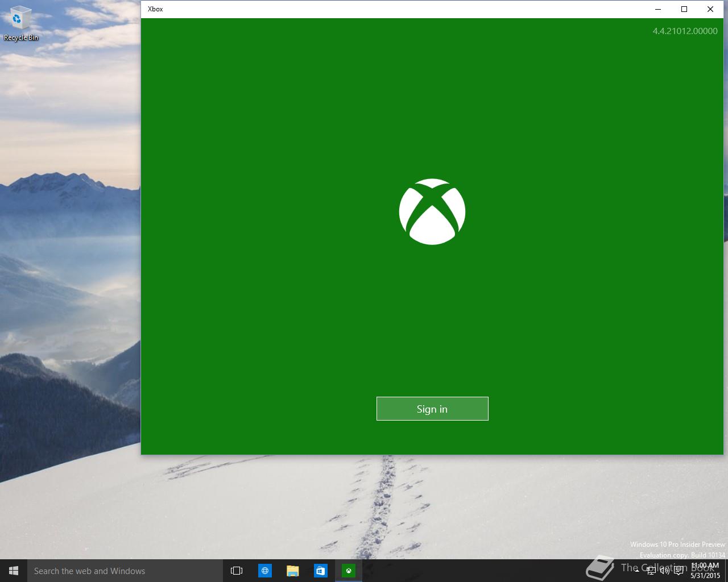The image size is (728, 582).
Task: Show hidden system tray icons
Action: tap(637, 571)
